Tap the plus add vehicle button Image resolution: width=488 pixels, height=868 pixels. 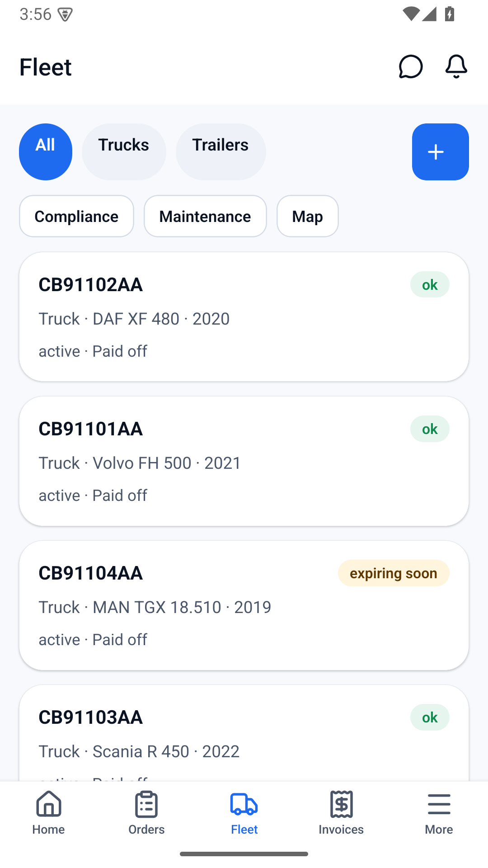[440, 152]
